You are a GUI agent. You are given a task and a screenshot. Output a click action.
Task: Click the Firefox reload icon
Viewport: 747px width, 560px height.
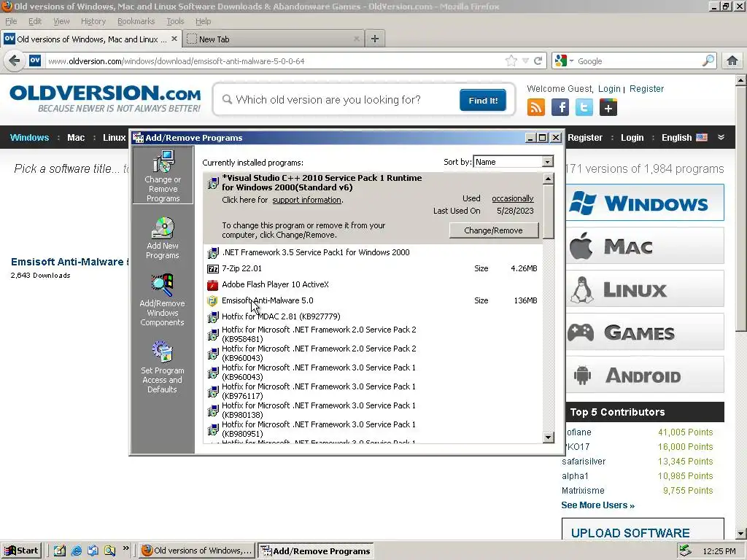coord(538,61)
